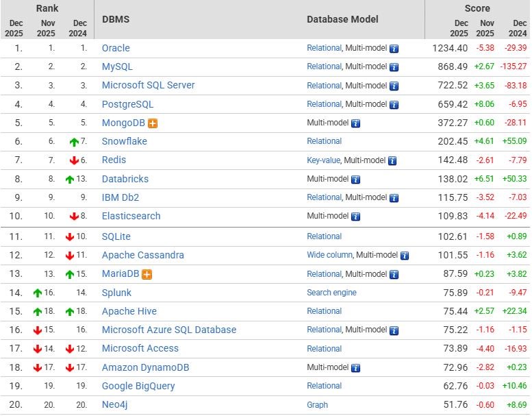Image resolution: width=532 pixels, height=416 pixels.
Task: Open the Snowflake DBMS link
Action: pyautogui.click(x=124, y=141)
